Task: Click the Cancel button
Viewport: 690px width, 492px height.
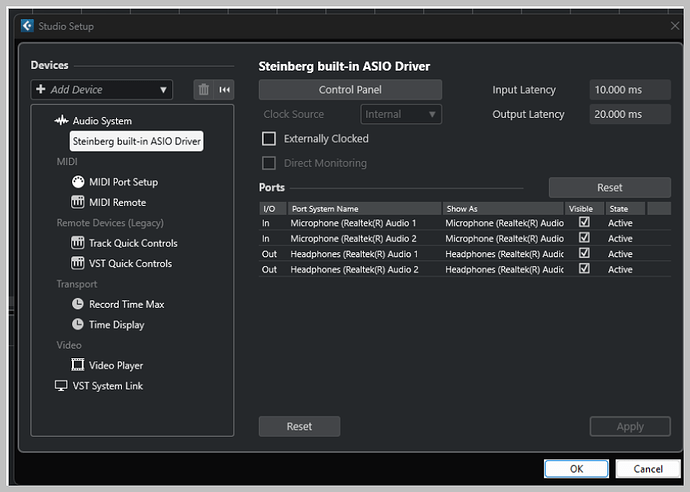Action: (648, 469)
